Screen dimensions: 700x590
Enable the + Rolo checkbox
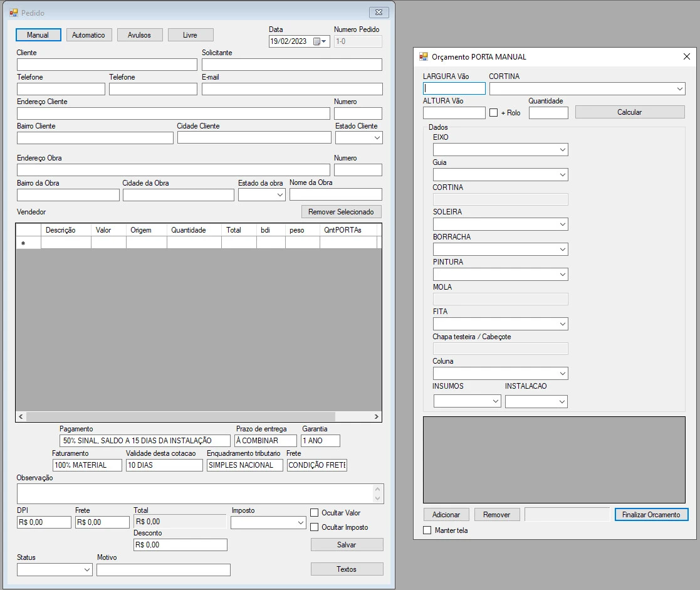point(493,113)
